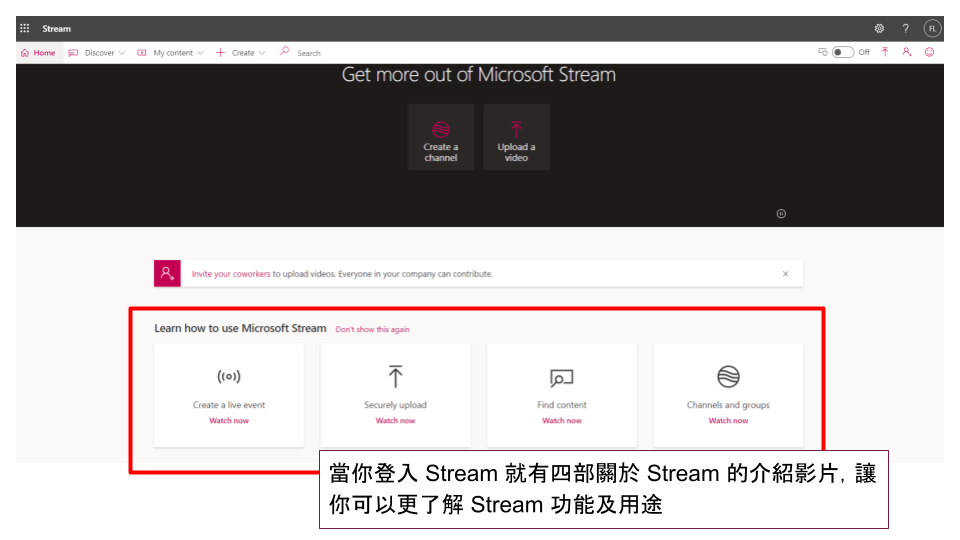Click Watch now under Find content
Screen dimensions: 960x540
pos(561,421)
